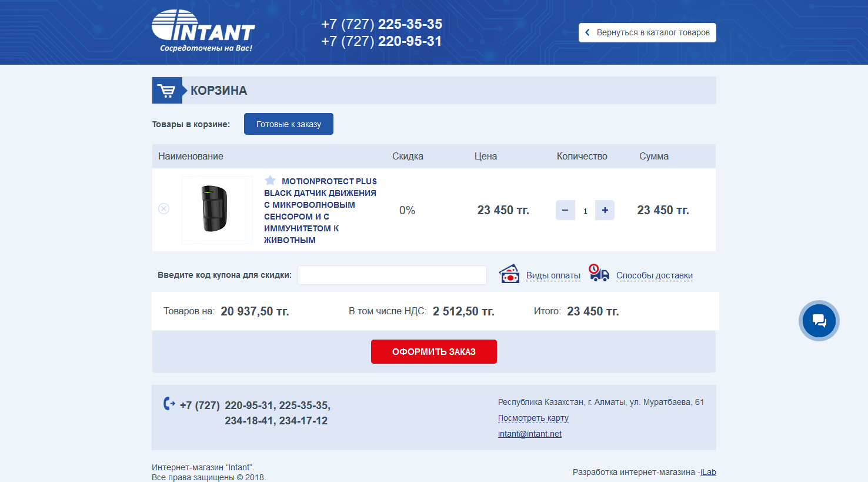Open the Способы доставки link

click(x=655, y=275)
